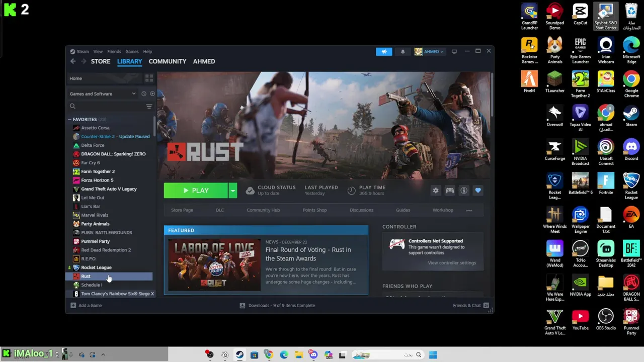Sort library by recent activity clock icon
Screen dimensions: 644x362
[x=144, y=94]
